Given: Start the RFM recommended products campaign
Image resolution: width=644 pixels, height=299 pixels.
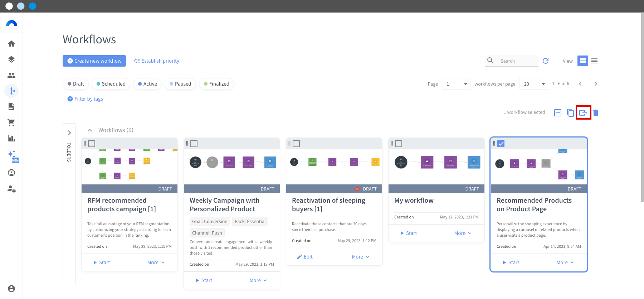Looking at the screenshot, I should pos(101,262).
